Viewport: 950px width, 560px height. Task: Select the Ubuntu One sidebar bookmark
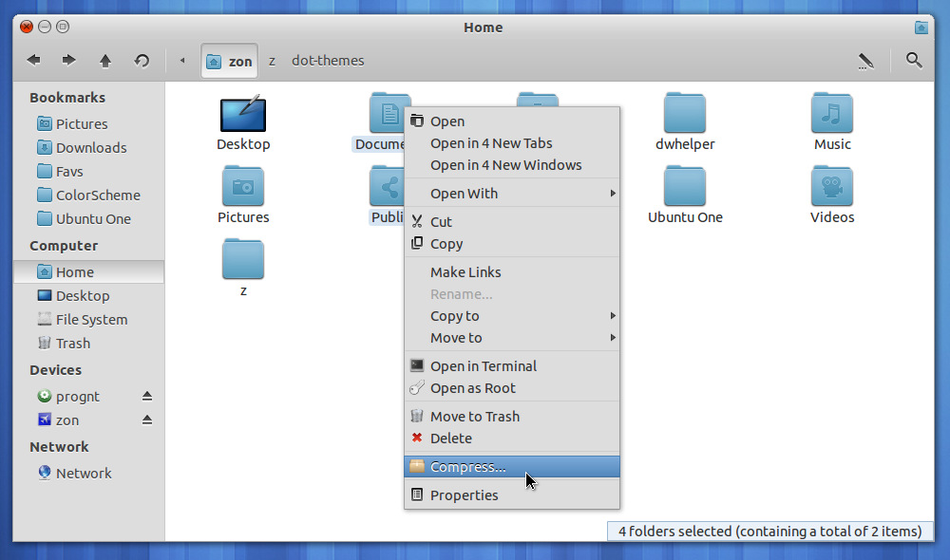coord(95,218)
